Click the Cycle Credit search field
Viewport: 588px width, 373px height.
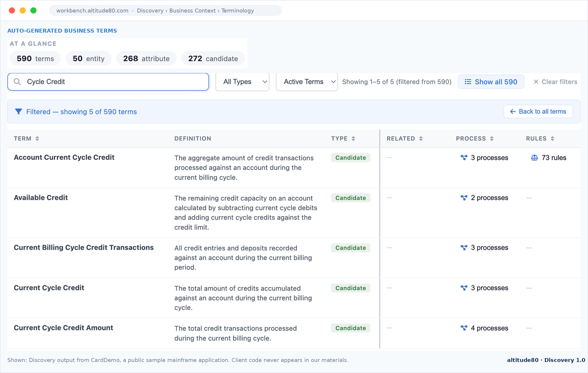pos(108,82)
